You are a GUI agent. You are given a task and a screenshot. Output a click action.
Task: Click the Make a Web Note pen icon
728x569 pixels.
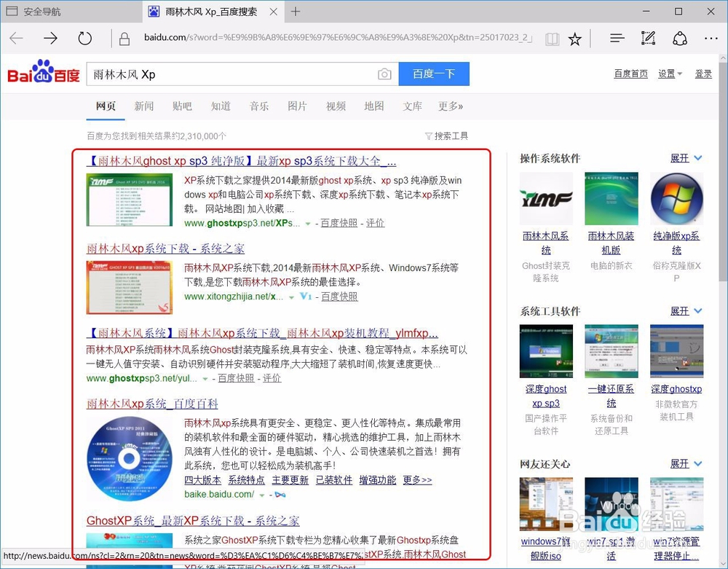(648, 38)
